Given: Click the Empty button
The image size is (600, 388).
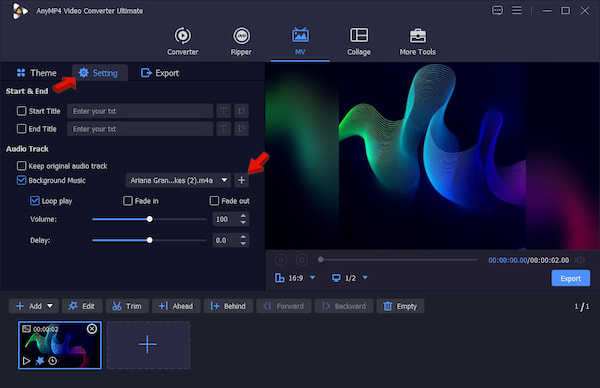Looking at the screenshot, I should click(x=401, y=306).
